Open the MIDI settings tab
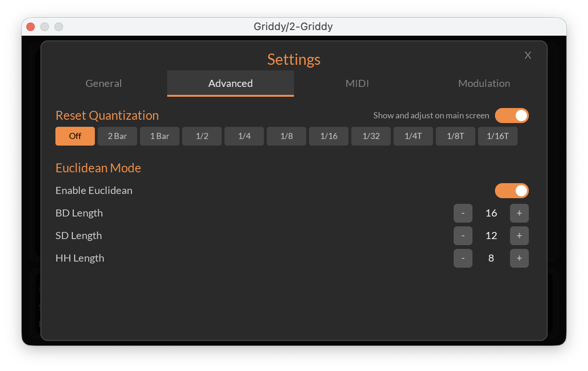588x371 pixels. coord(357,83)
